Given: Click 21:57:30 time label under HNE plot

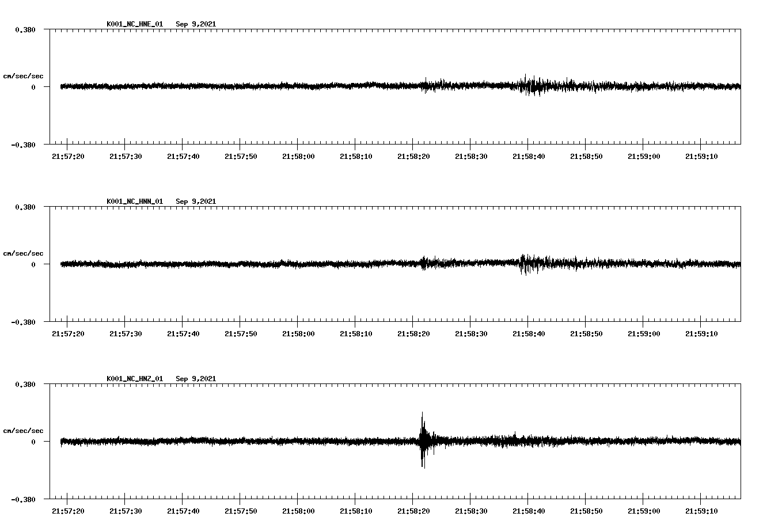Looking at the screenshot, I should (126, 157).
